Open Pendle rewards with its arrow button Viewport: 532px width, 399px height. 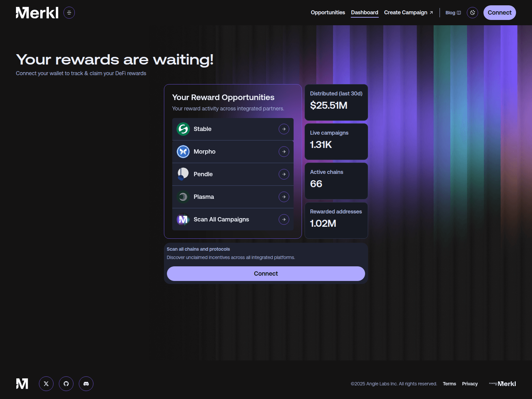click(284, 174)
